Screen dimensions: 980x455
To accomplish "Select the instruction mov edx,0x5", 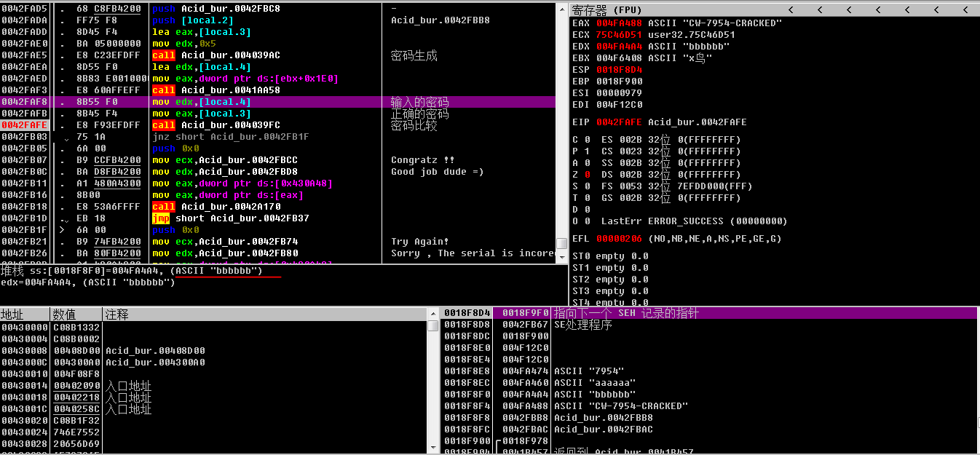I will click(x=183, y=44).
